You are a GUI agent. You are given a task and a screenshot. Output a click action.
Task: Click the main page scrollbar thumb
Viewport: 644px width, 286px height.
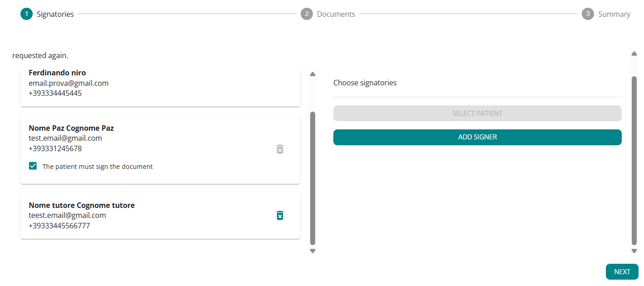coord(634,161)
